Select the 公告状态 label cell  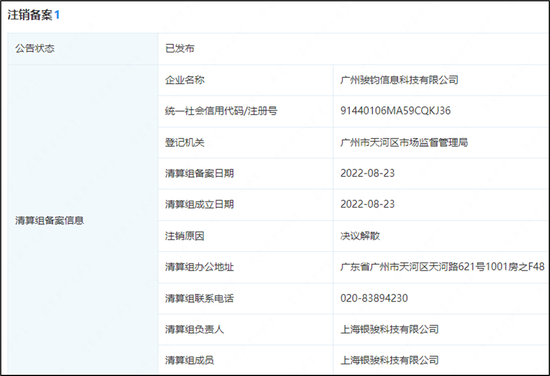tap(83, 48)
